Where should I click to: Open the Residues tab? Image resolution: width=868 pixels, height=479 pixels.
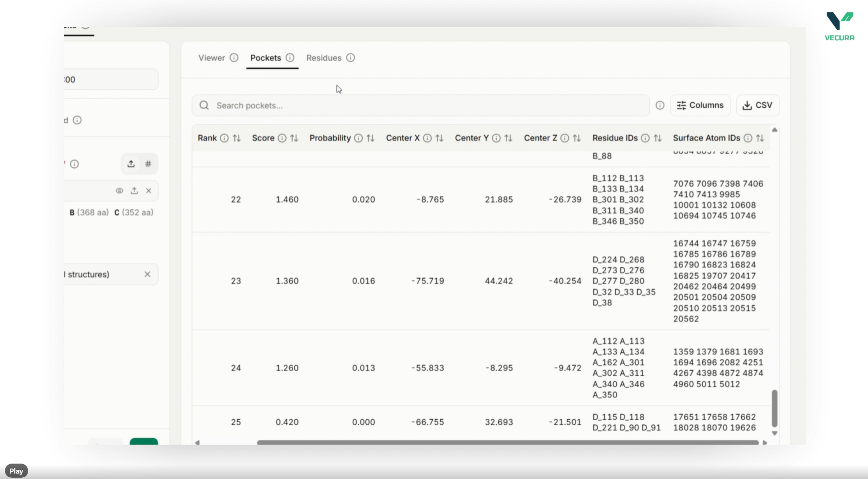tap(324, 58)
